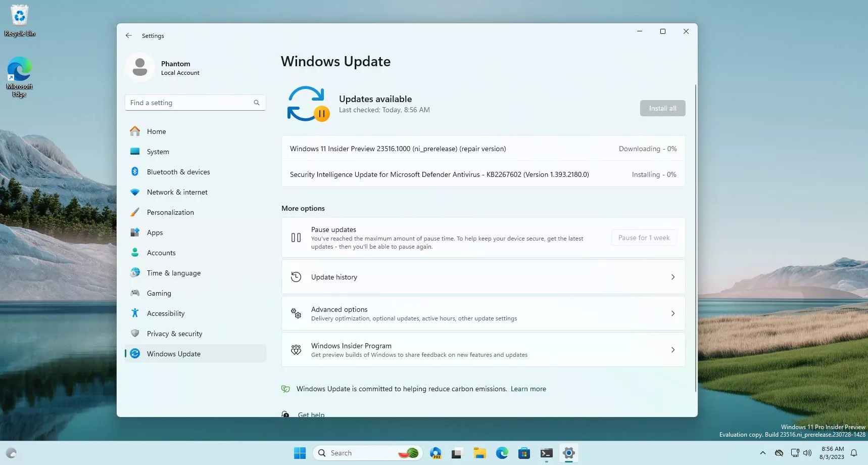This screenshot has height=465, width=868.
Task: Click the Insider Preview 23516.1000 update row
Action: [483, 149]
